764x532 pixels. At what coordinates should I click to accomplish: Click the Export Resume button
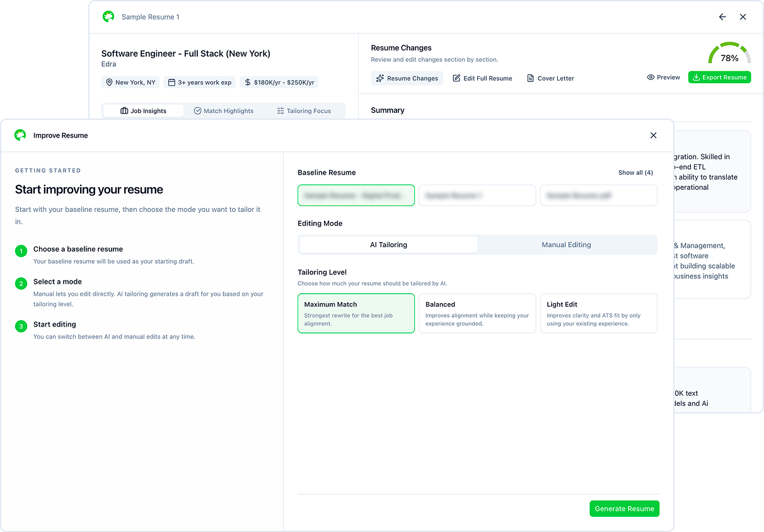click(719, 78)
